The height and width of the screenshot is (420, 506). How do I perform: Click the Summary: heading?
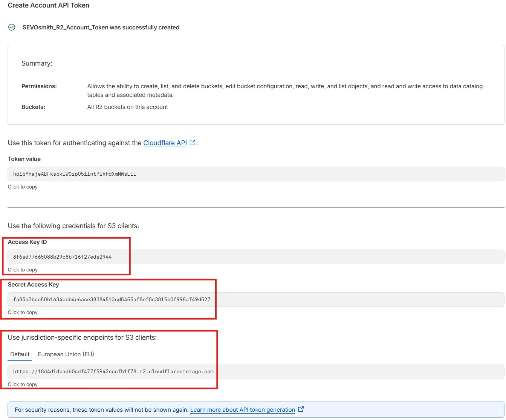(x=37, y=63)
